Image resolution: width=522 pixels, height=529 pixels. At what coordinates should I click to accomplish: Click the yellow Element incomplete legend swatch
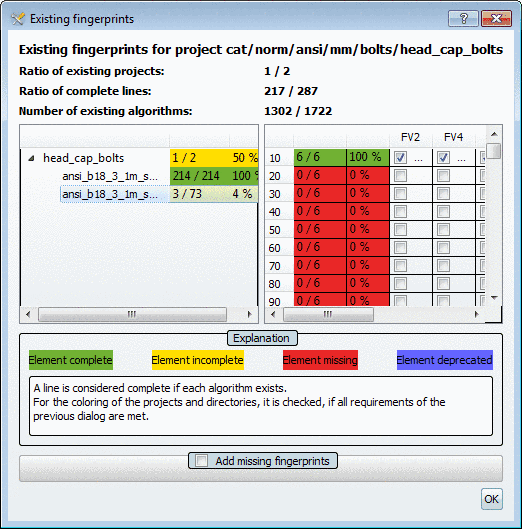[x=198, y=360]
